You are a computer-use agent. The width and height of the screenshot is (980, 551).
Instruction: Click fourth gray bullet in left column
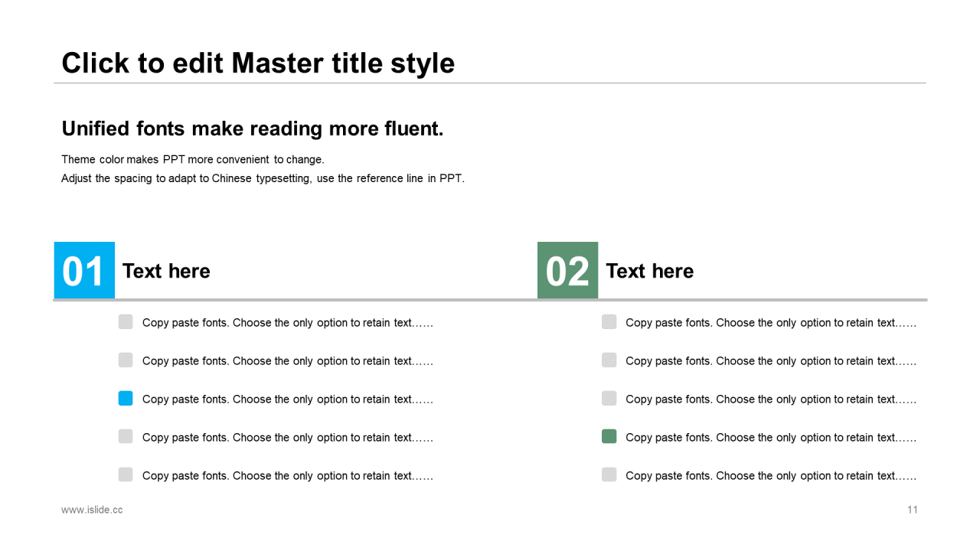126,436
